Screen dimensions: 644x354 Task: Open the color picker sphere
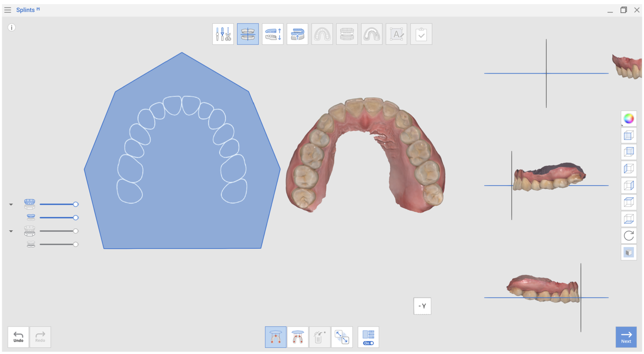pos(629,119)
